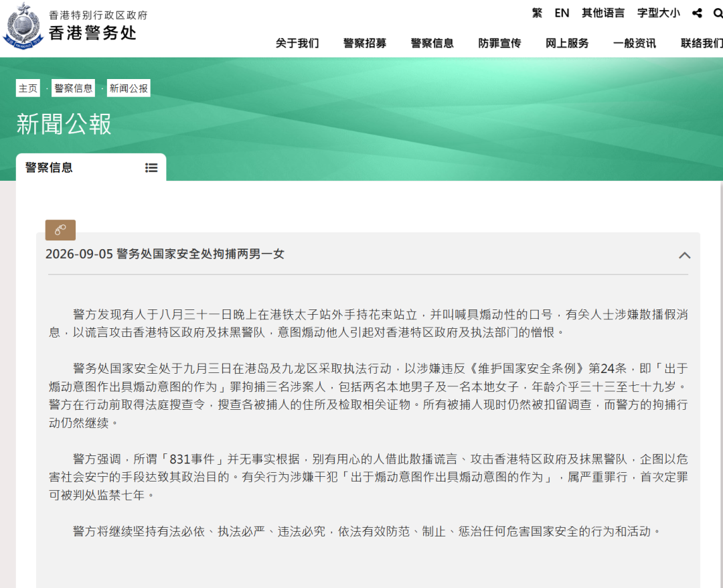Click the brown handcuffs category icon

pos(60,230)
